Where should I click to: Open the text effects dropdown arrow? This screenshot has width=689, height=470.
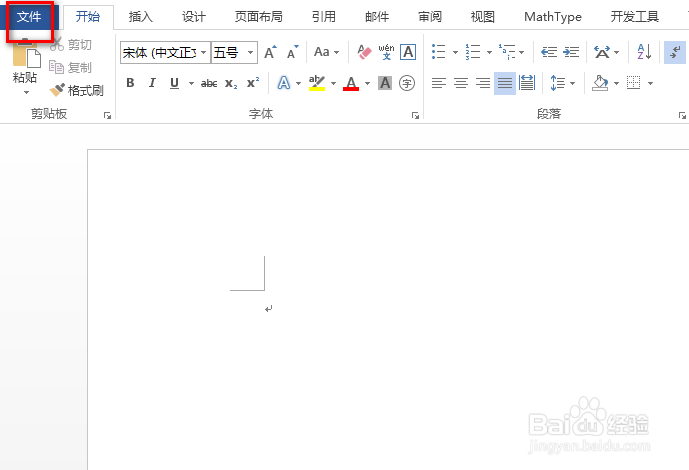click(x=298, y=83)
